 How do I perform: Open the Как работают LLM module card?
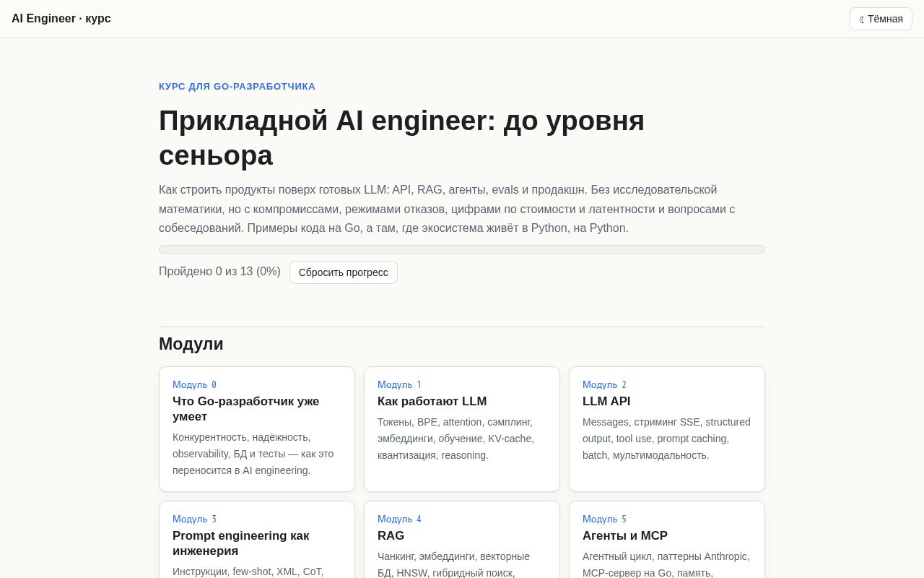pyautogui.click(x=462, y=429)
